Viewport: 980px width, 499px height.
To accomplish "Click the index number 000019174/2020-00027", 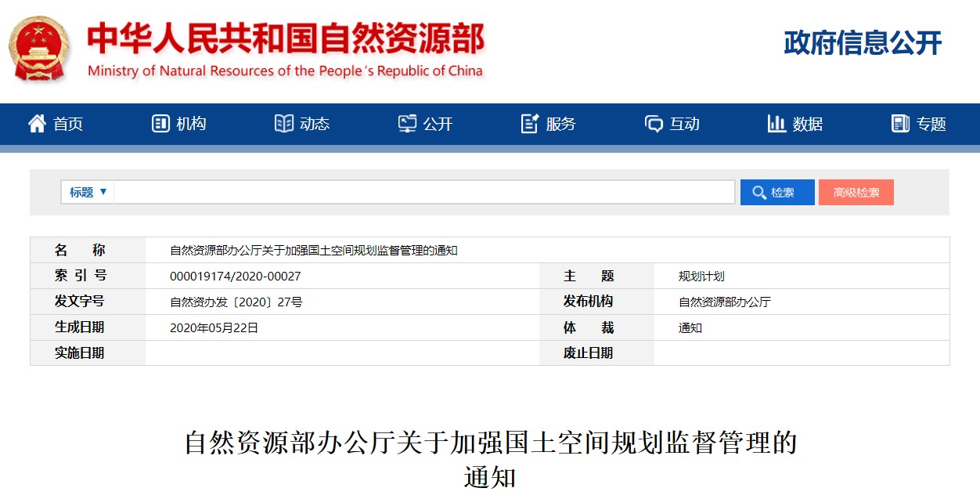I will tap(235, 277).
